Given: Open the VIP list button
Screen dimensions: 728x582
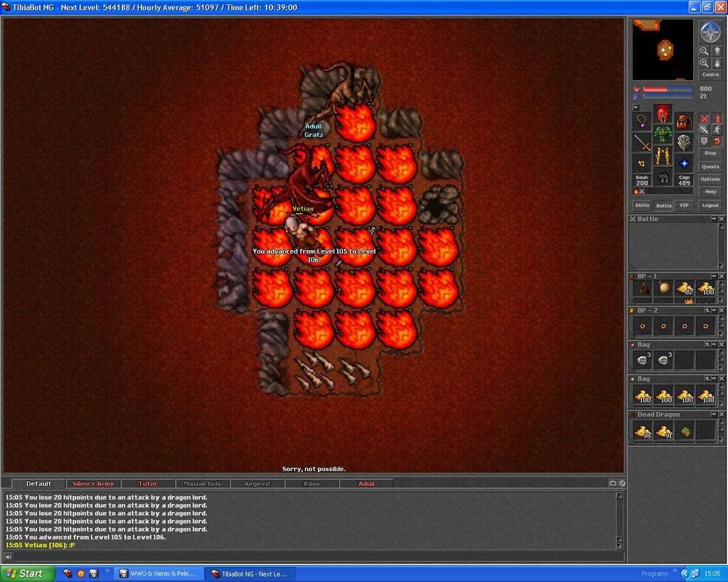Looking at the screenshot, I should 684,205.
